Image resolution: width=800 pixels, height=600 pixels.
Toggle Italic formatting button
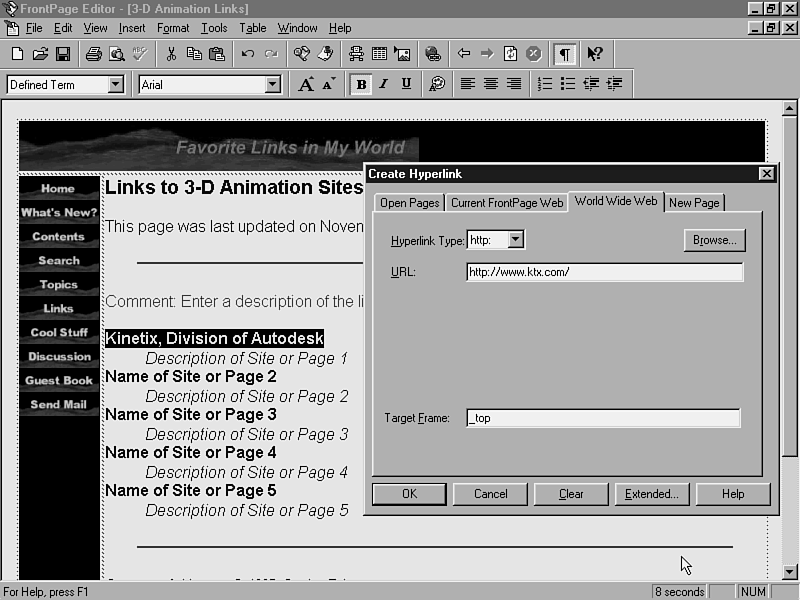[383, 85]
